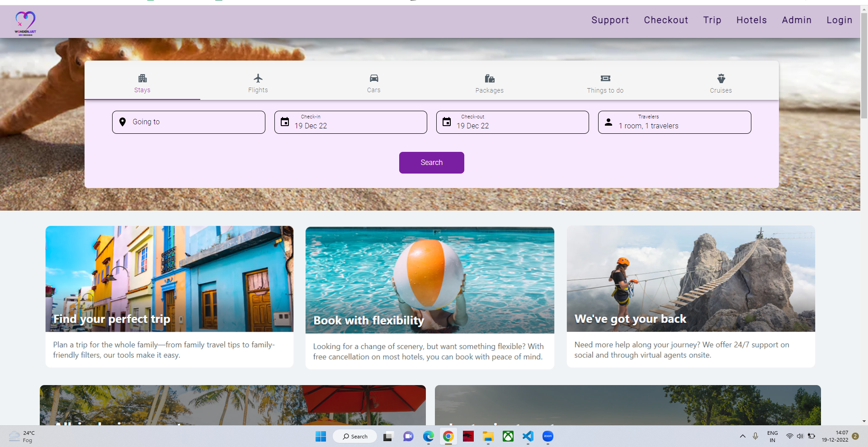The height and width of the screenshot is (447, 868).
Task: Click the Search button
Action: pos(431,162)
